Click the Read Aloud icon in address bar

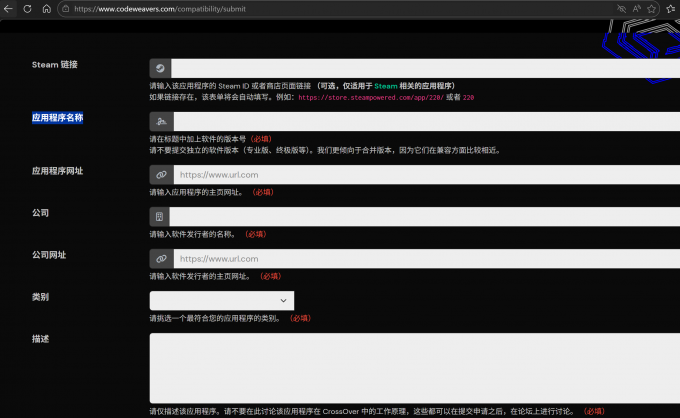tap(637, 9)
